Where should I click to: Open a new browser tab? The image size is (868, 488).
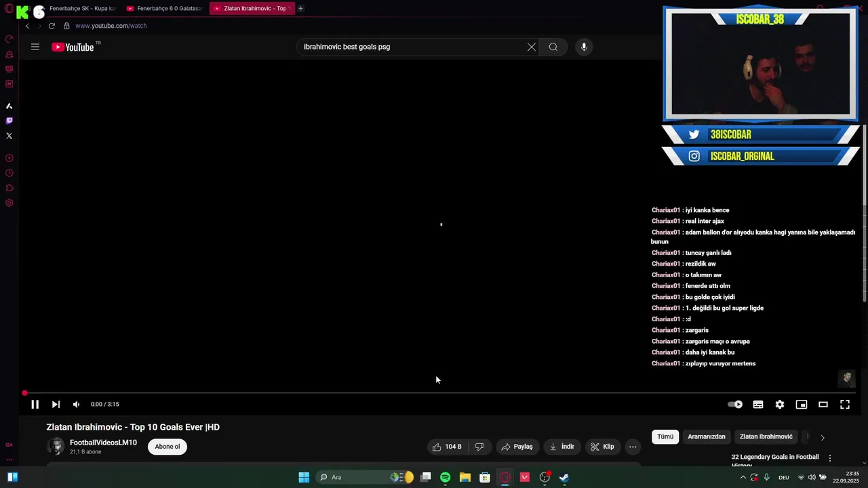coord(300,9)
